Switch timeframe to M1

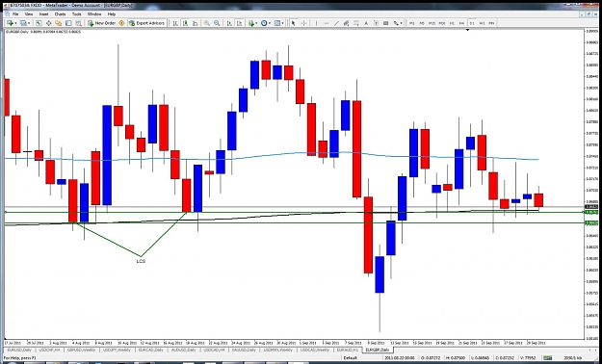[411, 23]
